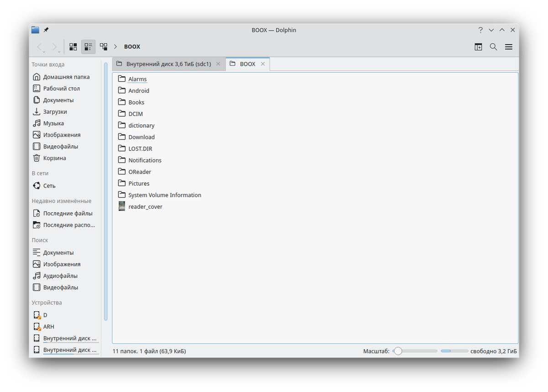Select device D in sidebar

tap(66, 315)
